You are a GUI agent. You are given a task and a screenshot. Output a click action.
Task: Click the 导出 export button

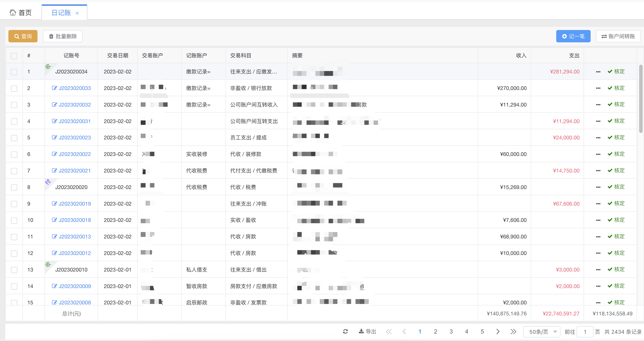tap(367, 332)
